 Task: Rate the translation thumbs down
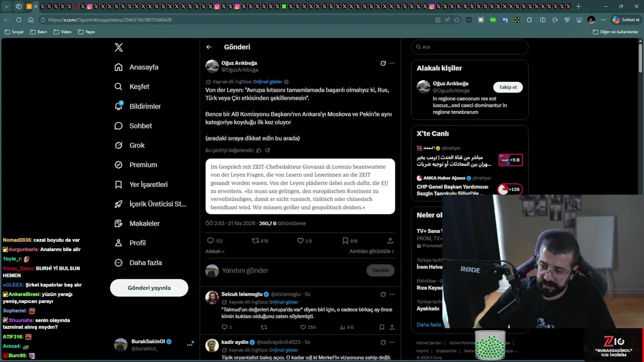click(268, 150)
